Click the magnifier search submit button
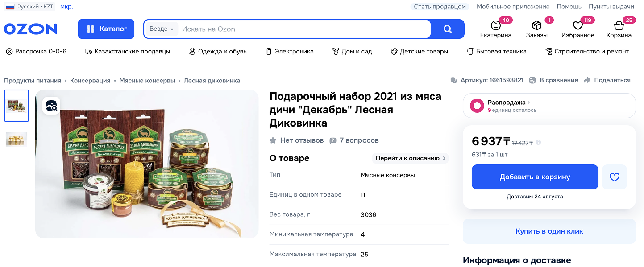This screenshot has height=267, width=644. pyautogui.click(x=448, y=29)
